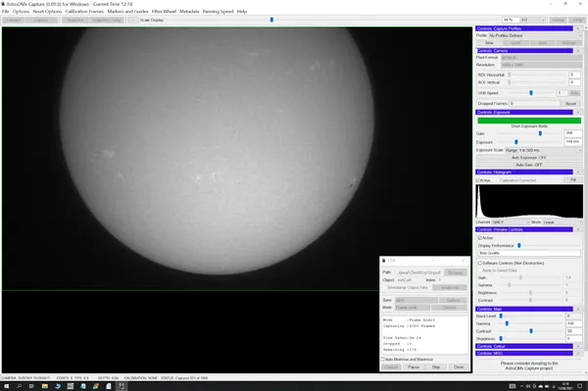Open Windows Start menu

[x=7, y=386]
